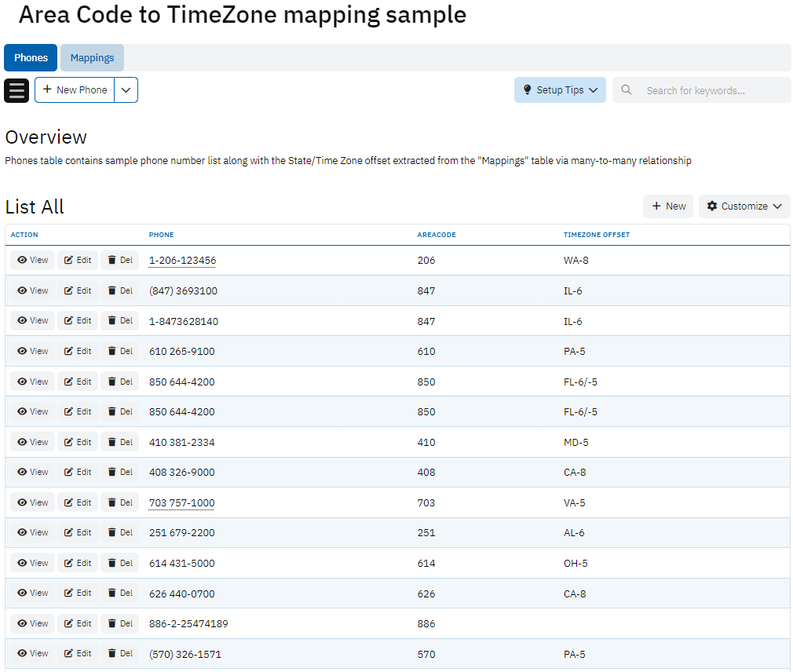Switch to the Mappings tab
The width and height of the screenshot is (793, 672).
[x=92, y=58]
